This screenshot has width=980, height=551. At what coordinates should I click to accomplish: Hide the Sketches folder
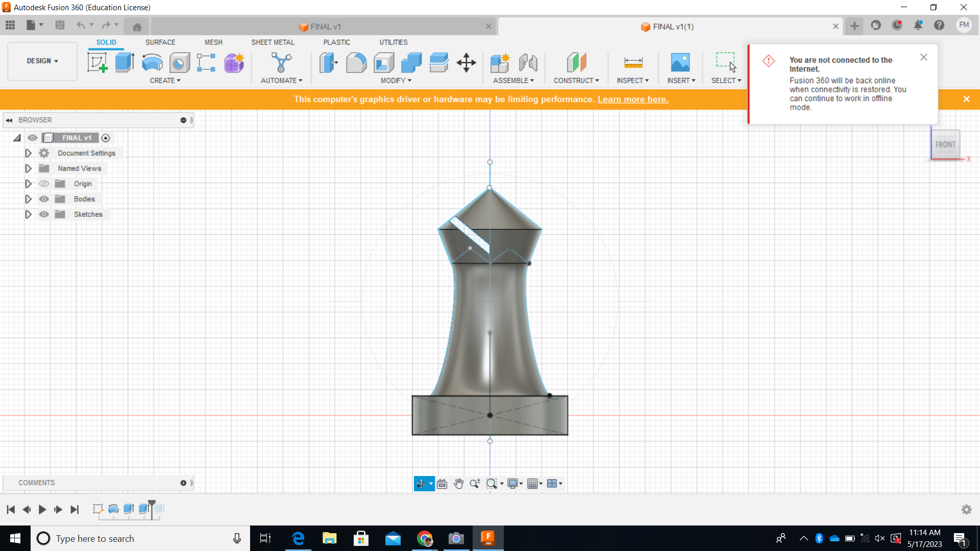(44, 214)
